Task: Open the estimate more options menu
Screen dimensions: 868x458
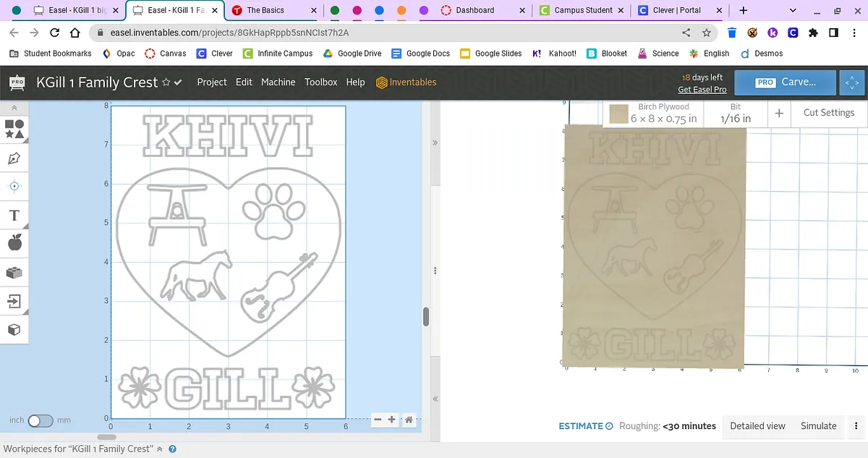Action: [856, 426]
